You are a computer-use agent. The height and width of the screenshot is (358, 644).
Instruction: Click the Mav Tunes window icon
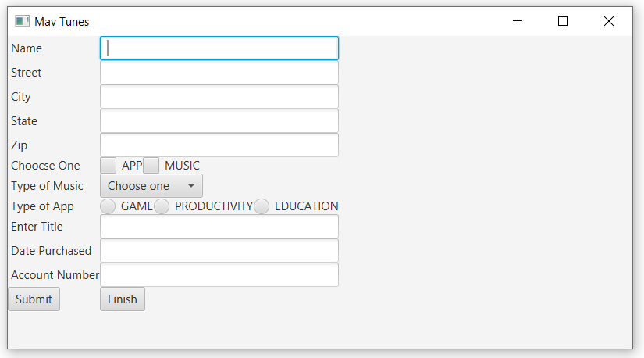(x=22, y=22)
